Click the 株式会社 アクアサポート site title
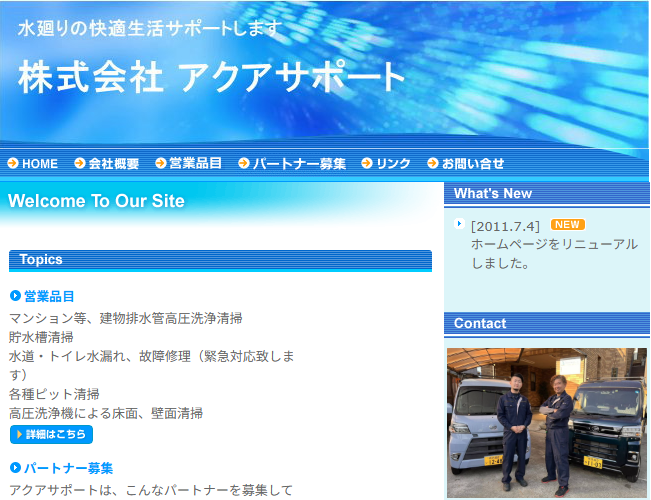Image resolution: width=651 pixels, height=500 pixels. (212, 78)
